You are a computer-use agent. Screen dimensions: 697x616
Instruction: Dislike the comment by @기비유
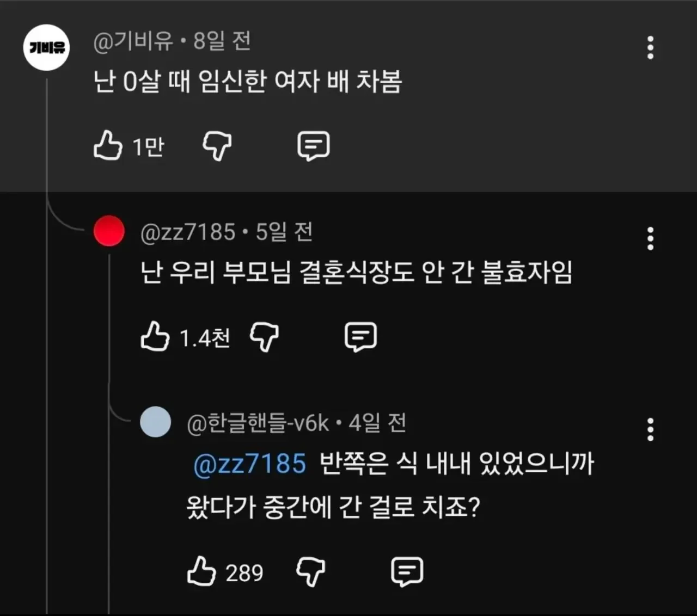coord(217,146)
